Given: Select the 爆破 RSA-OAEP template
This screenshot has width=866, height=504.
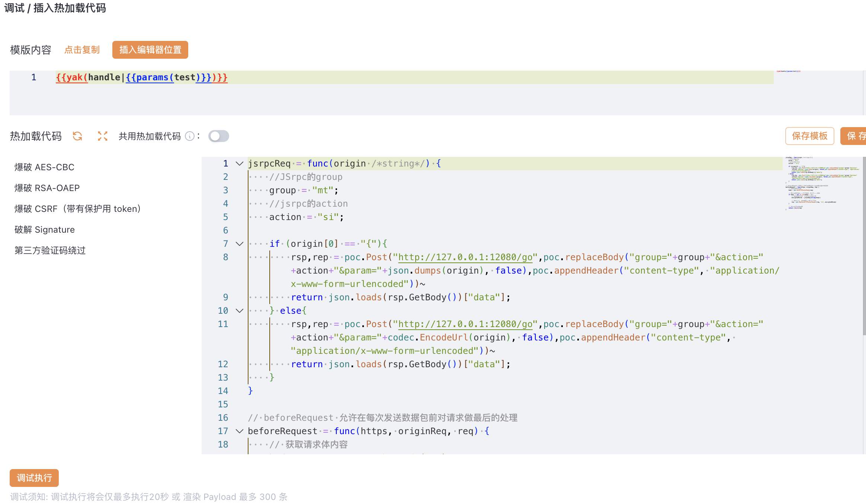Looking at the screenshot, I should pos(47,188).
